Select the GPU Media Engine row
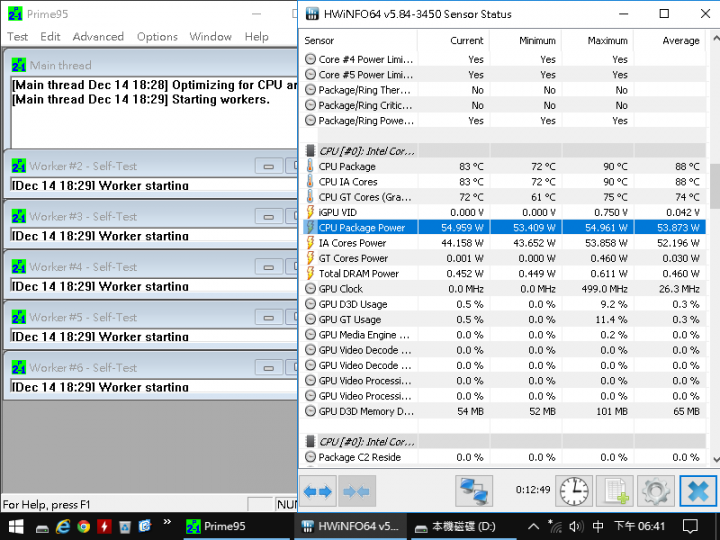720x540 pixels. [x=504, y=335]
